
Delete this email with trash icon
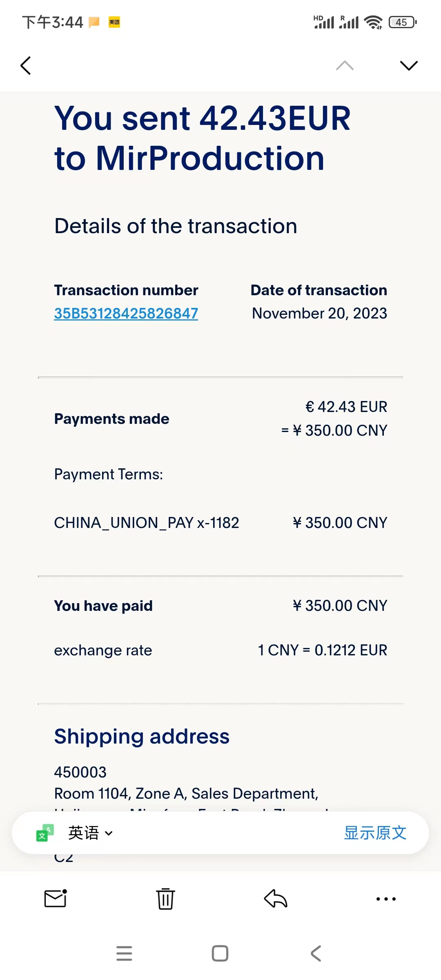point(165,899)
